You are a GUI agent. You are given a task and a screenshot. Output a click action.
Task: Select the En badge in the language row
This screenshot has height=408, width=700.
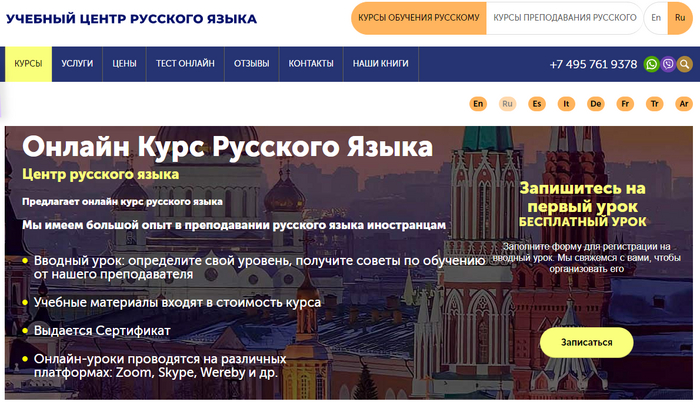pyautogui.click(x=478, y=103)
